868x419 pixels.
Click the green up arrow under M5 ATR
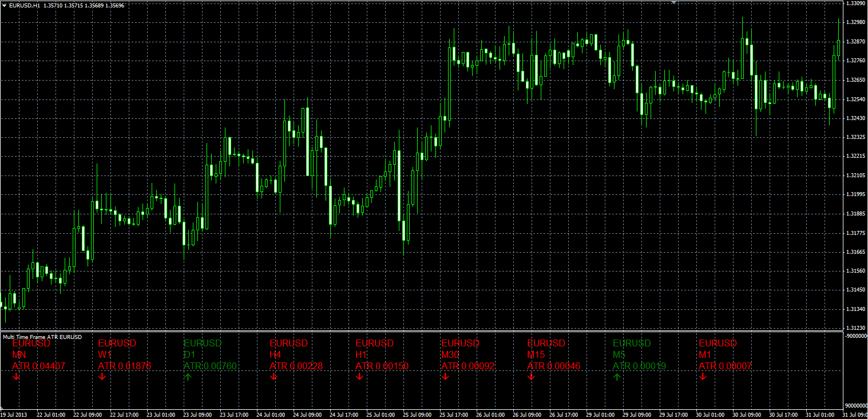click(x=617, y=377)
